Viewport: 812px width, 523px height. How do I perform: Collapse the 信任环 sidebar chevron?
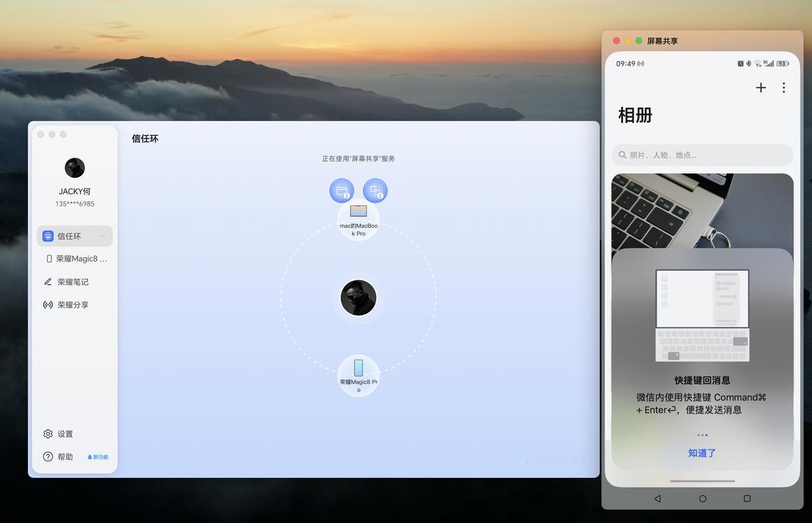pyautogui.click(x=103, y=236)
